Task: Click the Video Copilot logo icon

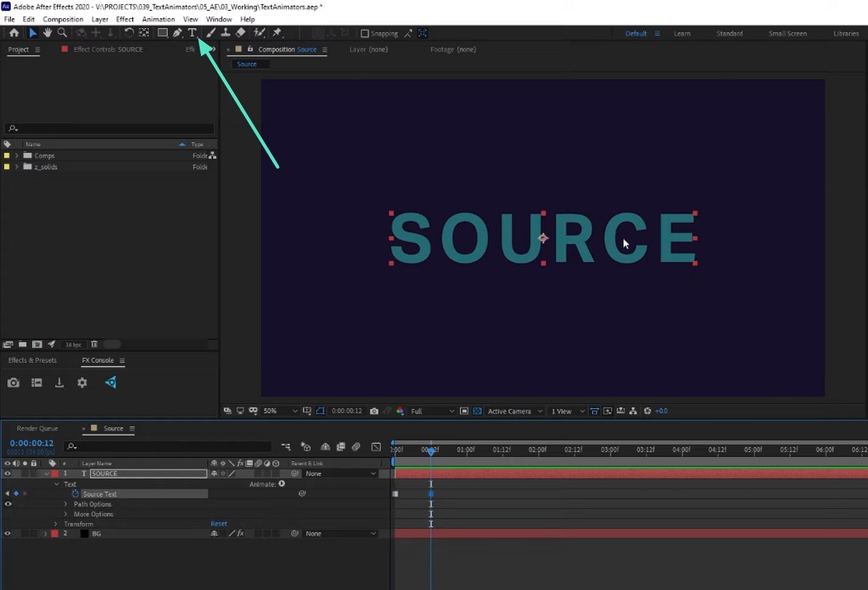Action: tap(111, 382)
